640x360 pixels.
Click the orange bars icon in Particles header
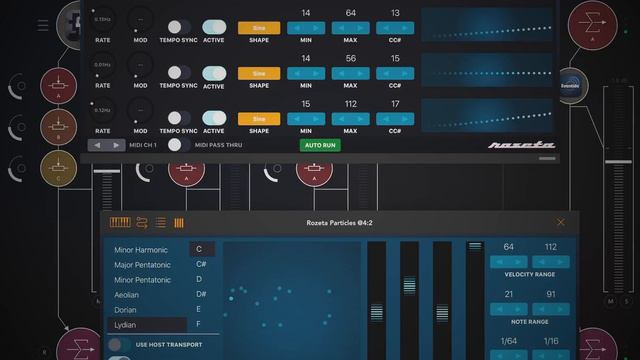179,222
